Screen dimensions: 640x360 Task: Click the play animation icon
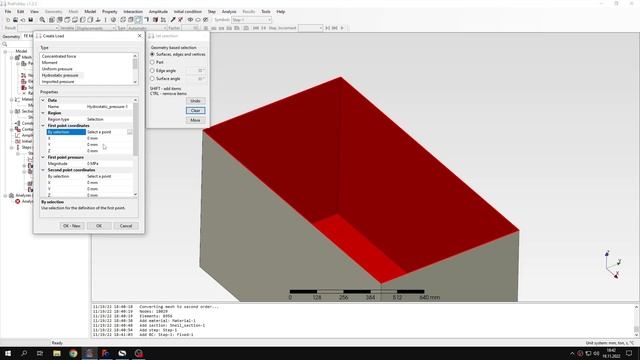[x=342, y=28]
